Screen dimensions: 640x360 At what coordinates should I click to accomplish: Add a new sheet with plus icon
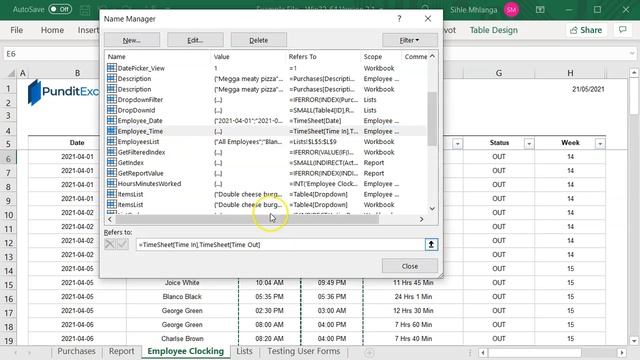369,352
